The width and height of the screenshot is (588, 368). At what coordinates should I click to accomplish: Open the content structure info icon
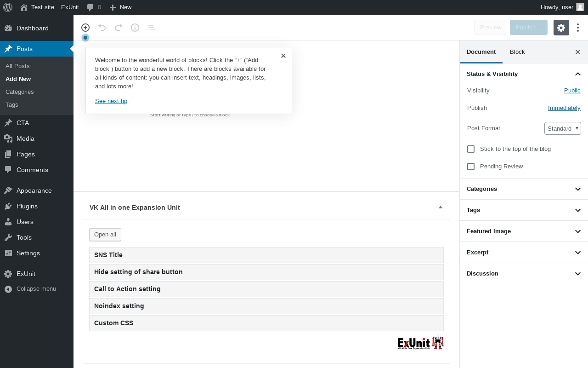[x=135, y=28]
